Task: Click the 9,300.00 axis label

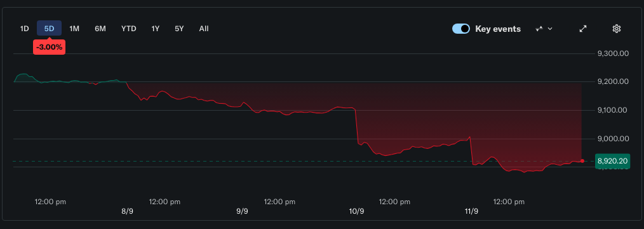Action: (x=613, y=53)
